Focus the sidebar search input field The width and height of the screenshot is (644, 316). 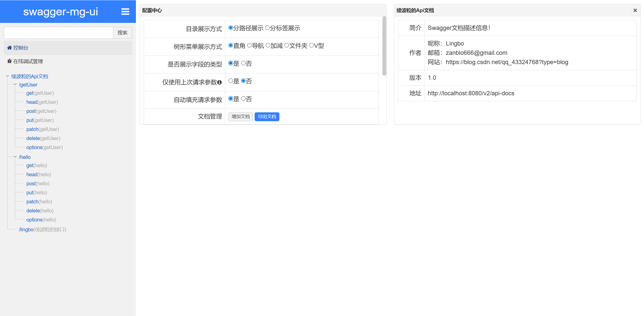tap(58, 33)
